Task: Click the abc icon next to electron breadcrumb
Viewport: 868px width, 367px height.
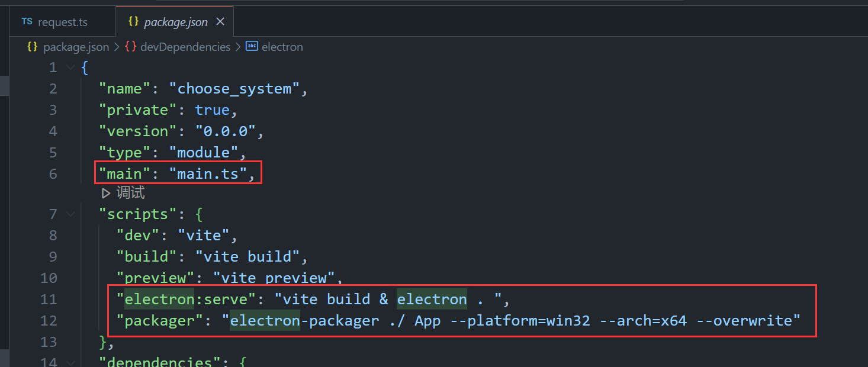Action: 252,46
